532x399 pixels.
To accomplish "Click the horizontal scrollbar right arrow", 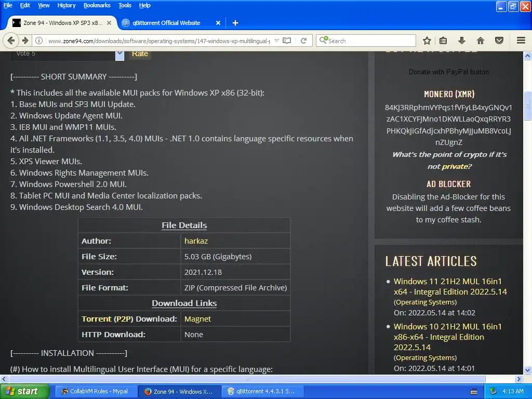I will point(519,379).
